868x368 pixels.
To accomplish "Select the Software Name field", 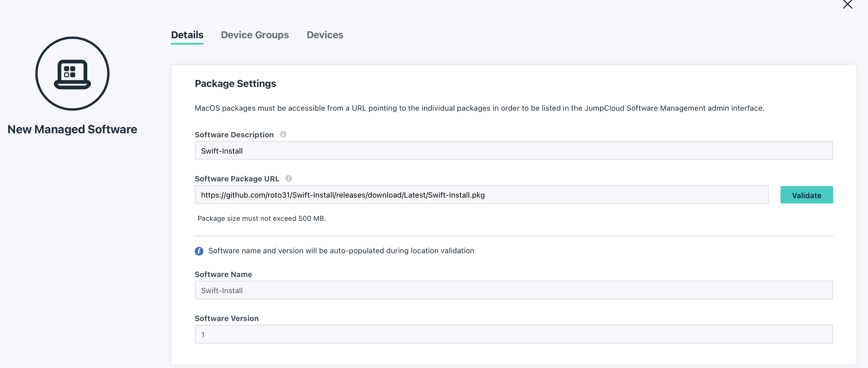I will pos(513,290).
